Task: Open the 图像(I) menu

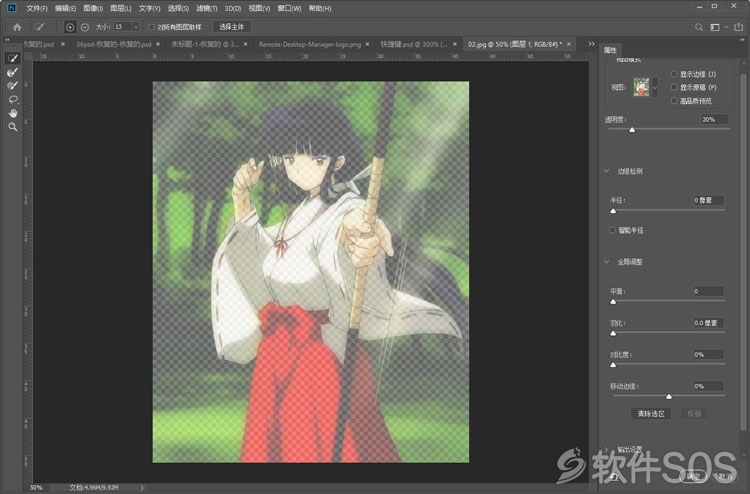Action: 93,8
